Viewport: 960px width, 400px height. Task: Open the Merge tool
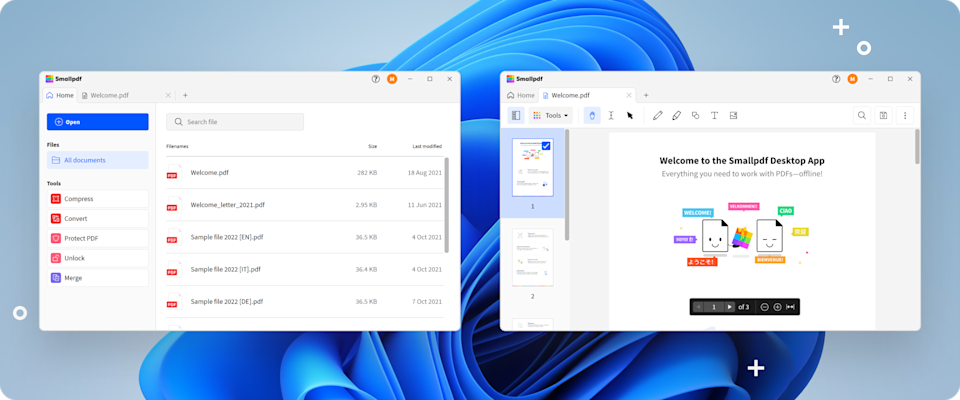pos(97,277)
